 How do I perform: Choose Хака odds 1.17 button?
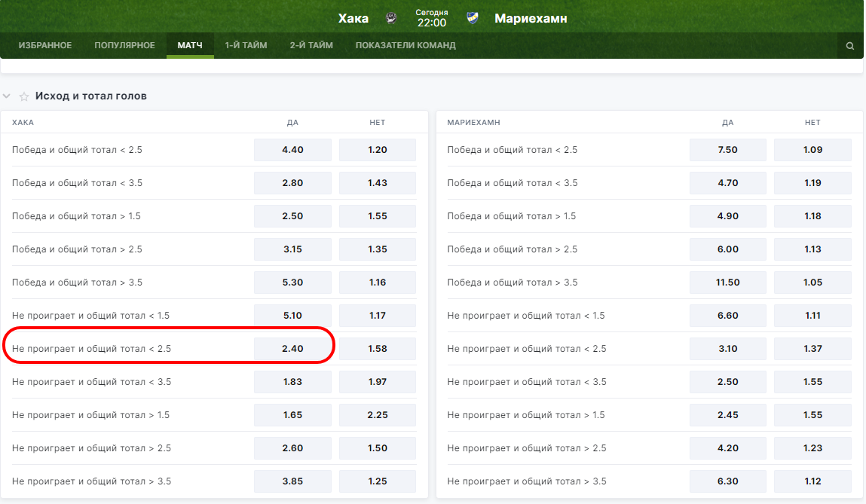378,315
